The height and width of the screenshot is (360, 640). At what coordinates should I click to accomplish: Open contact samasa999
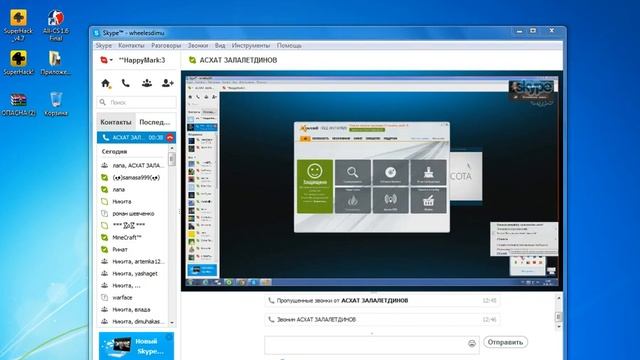click(132, 178)
